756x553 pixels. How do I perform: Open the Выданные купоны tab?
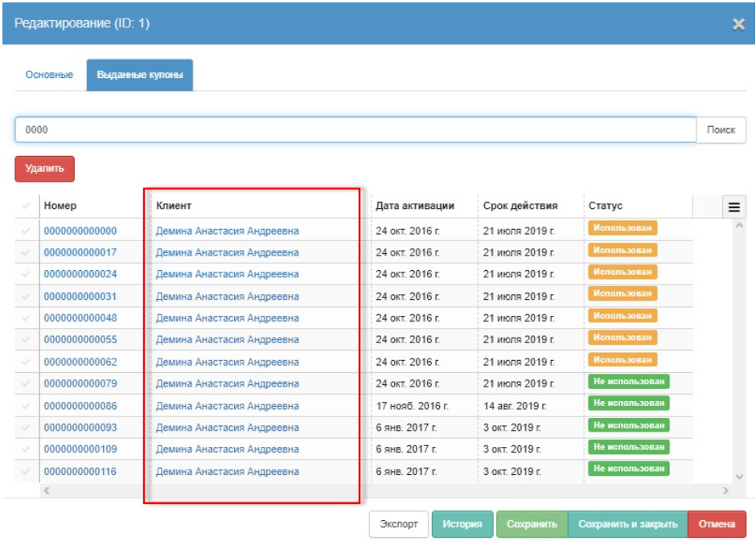click(139, 75)
